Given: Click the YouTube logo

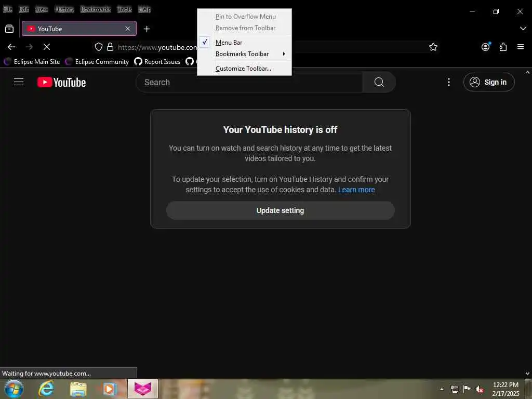Looking at the screenshot, I should coord(61,82).
